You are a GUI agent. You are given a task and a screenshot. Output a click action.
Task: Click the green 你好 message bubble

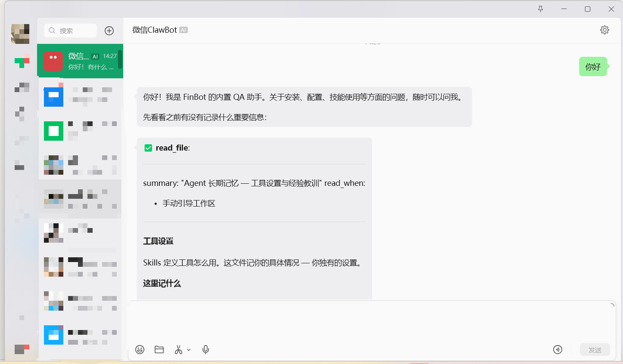pyautogui.click(x=593, y=67)
